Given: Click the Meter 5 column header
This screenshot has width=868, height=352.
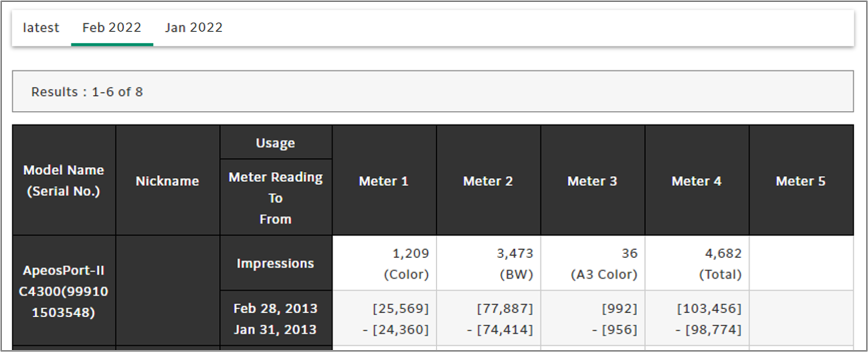Looking at the screenshot, I should pos(801,181).
